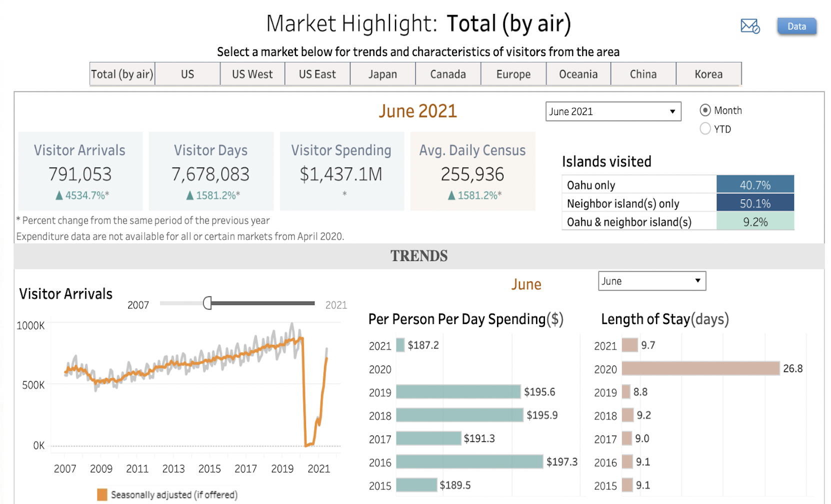The height and width of the screenshot is (504, 831).
Task: Click the year range slider handle
Action: (207, 303)
